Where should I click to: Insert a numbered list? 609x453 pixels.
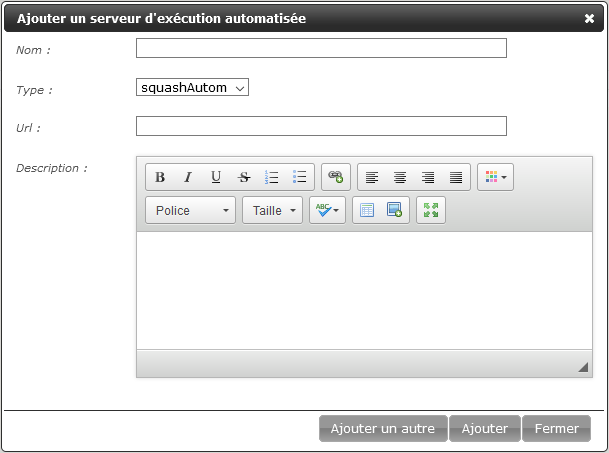pyautogui.click(x=271, y=177)
